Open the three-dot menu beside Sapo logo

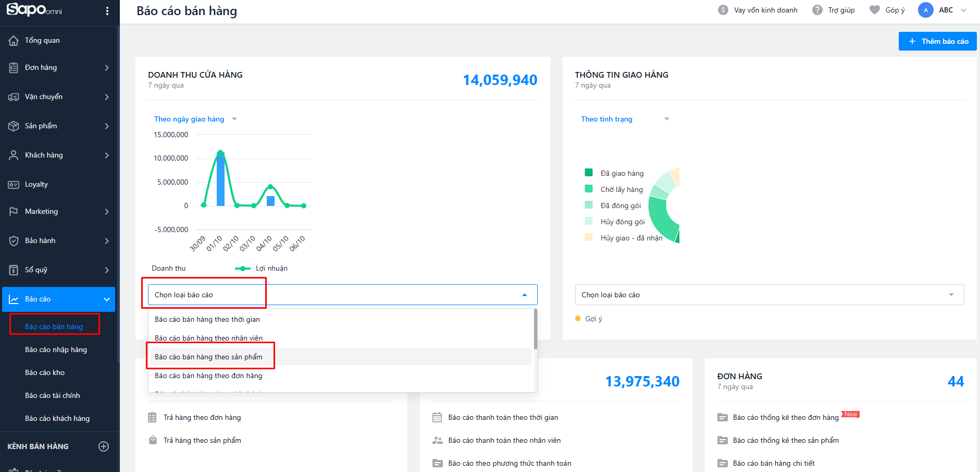pyautogui.click(x=107, y=11)
